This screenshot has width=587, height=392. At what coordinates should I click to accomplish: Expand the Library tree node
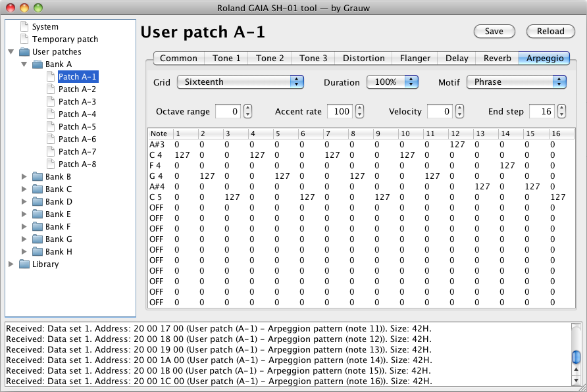[x=11, y=264]
